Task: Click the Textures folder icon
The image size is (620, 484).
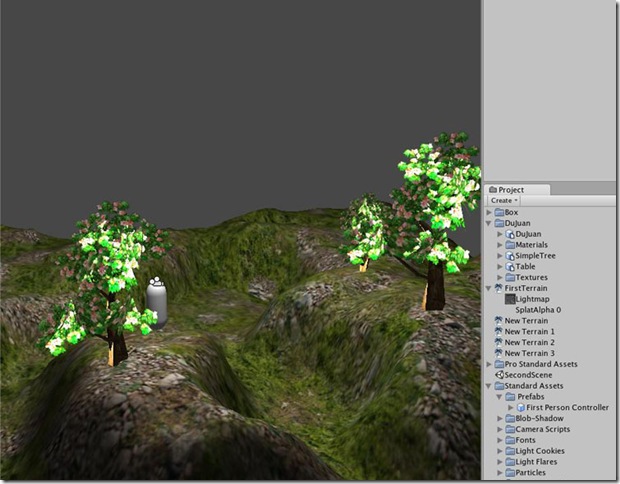Action: click(x=510, y=277)
